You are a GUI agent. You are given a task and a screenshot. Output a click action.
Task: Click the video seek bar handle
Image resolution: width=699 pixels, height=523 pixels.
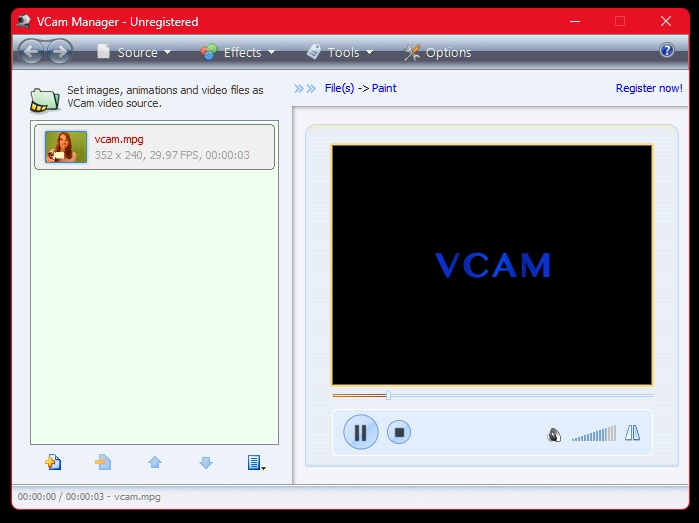click(x=388, y=395)
